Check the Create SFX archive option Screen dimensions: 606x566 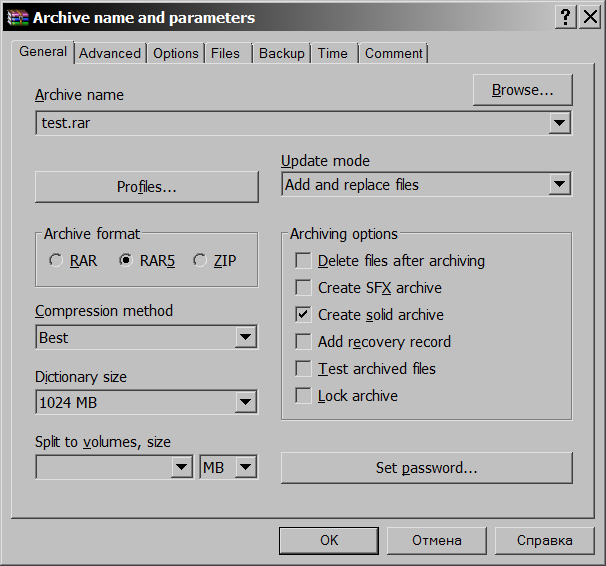point(303,288)
